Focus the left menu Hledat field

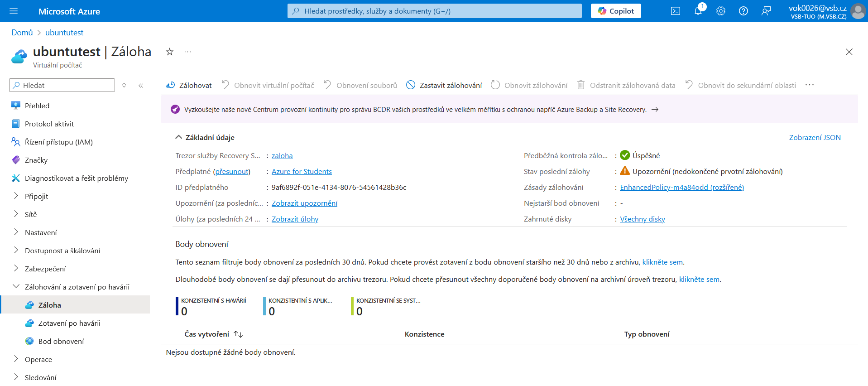(62, 85)
